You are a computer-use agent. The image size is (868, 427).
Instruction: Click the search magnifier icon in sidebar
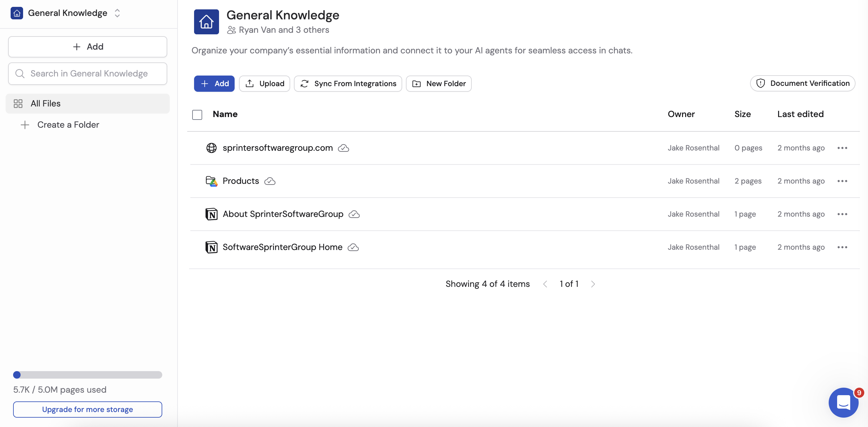coord(20,73)
